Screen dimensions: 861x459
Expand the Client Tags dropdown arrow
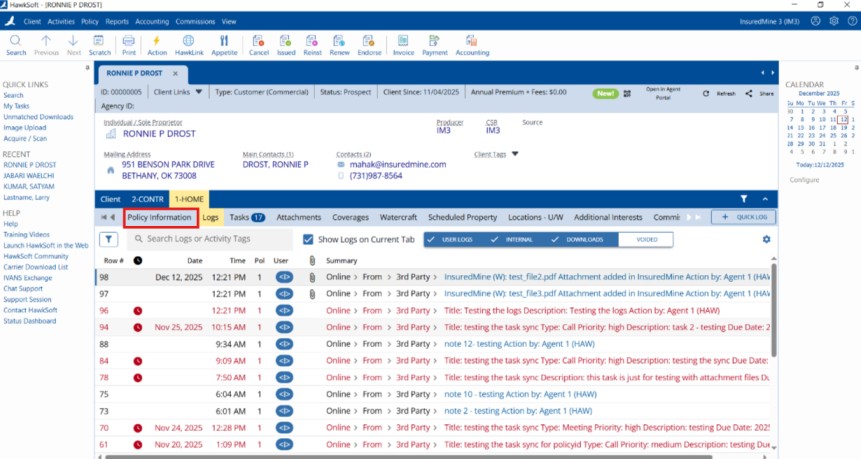[515, 154]
